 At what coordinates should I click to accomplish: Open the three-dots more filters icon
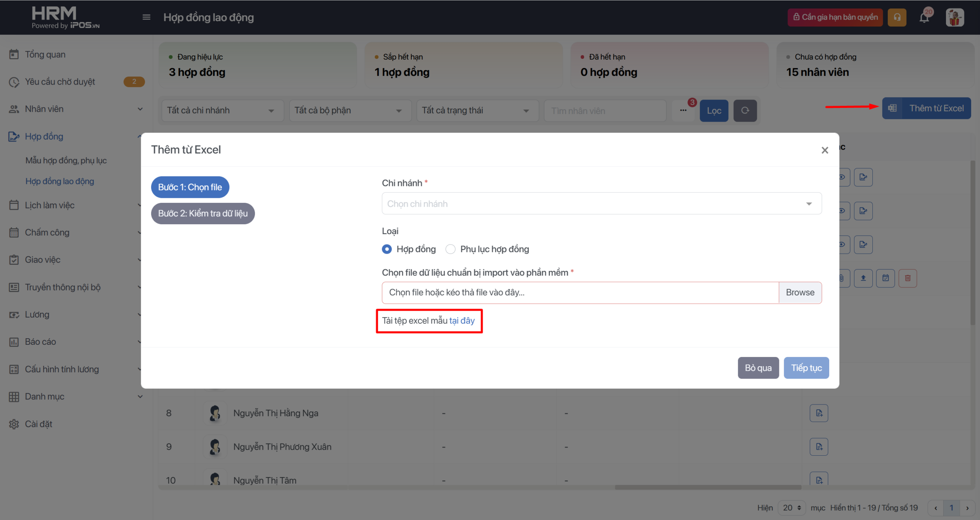point(683,111)
